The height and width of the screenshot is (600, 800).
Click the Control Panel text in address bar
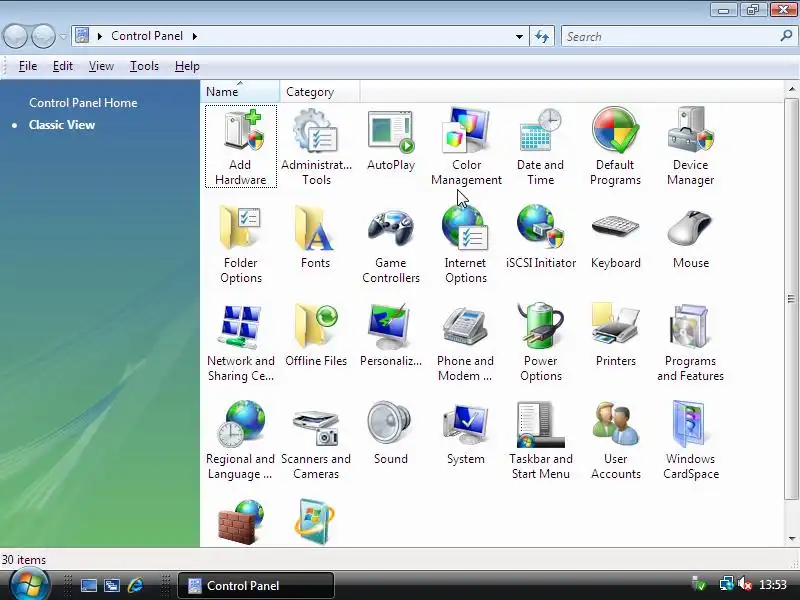pyautogui.click(x=147, y=36)
